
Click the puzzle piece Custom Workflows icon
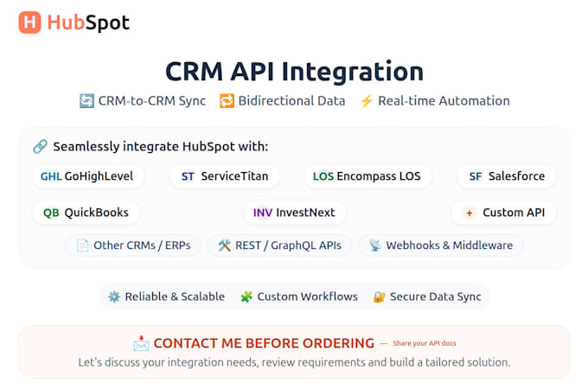tap(246, 297)
